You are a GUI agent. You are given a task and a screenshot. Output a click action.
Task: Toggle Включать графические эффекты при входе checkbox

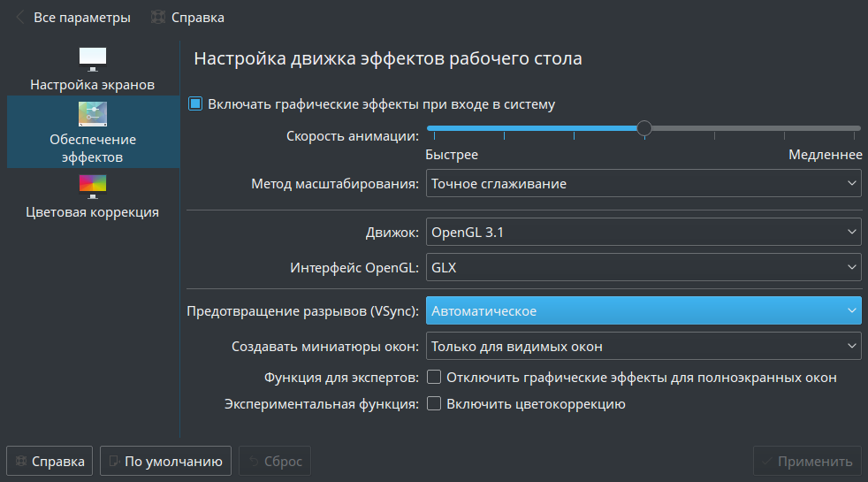tap(195, 104)
